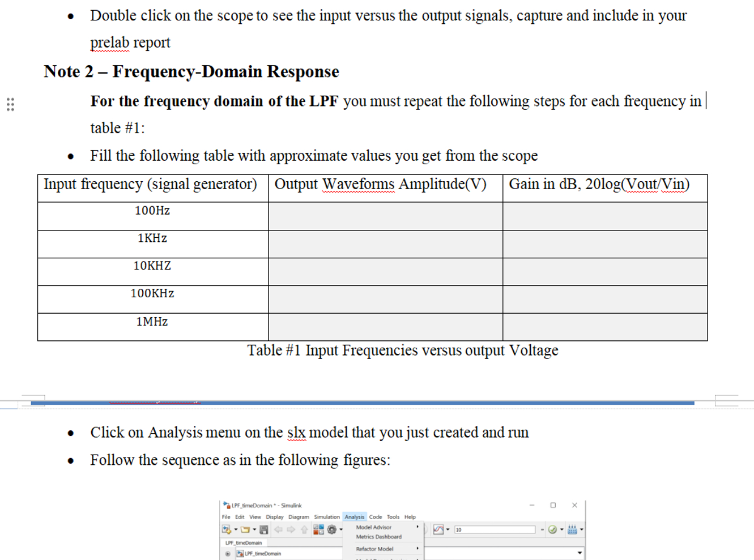
Task: Click the green update-diagram check icon
Action: [x=552, y=529]
